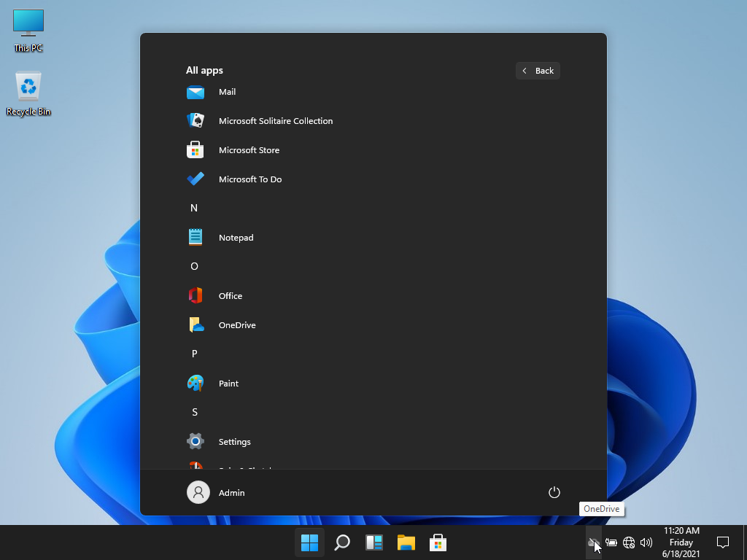Click the 'Notepad' text label

(x=236, y=238)
